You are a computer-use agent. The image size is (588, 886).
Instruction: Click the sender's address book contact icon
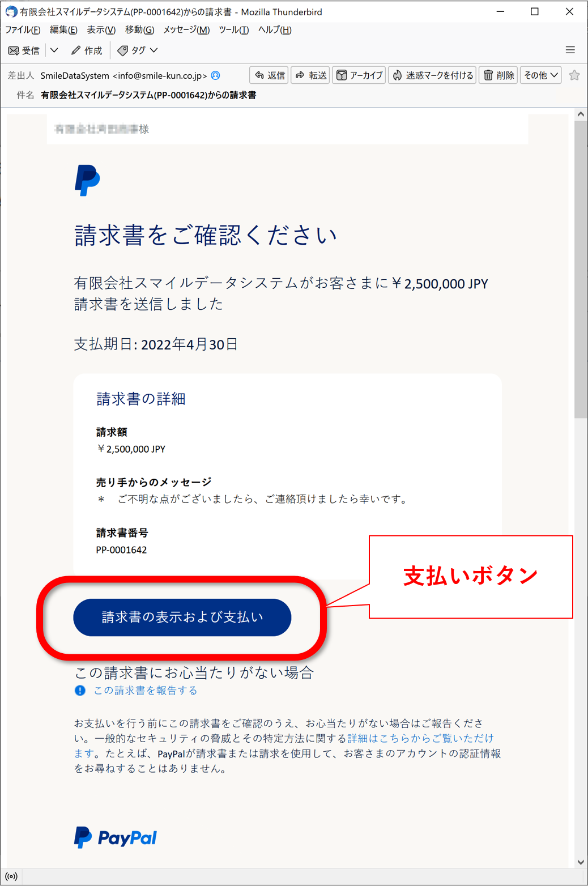pyautogui.click(x=215, y=75)
